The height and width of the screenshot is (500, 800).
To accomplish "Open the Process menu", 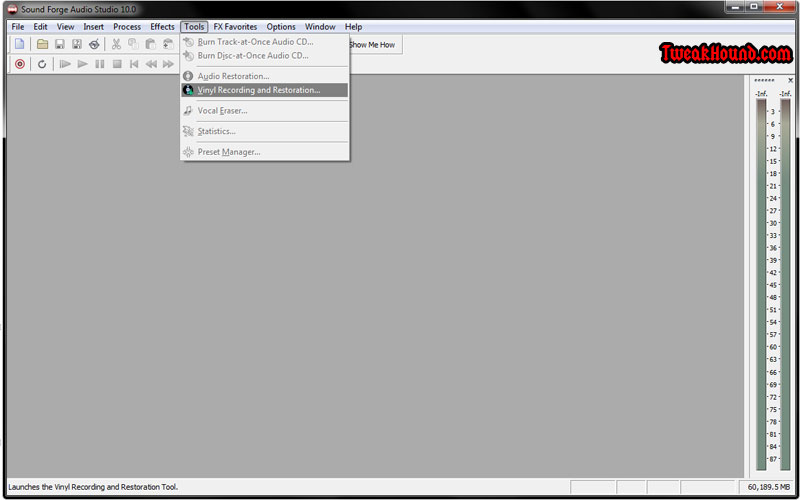I will click(x=127, y=27).
